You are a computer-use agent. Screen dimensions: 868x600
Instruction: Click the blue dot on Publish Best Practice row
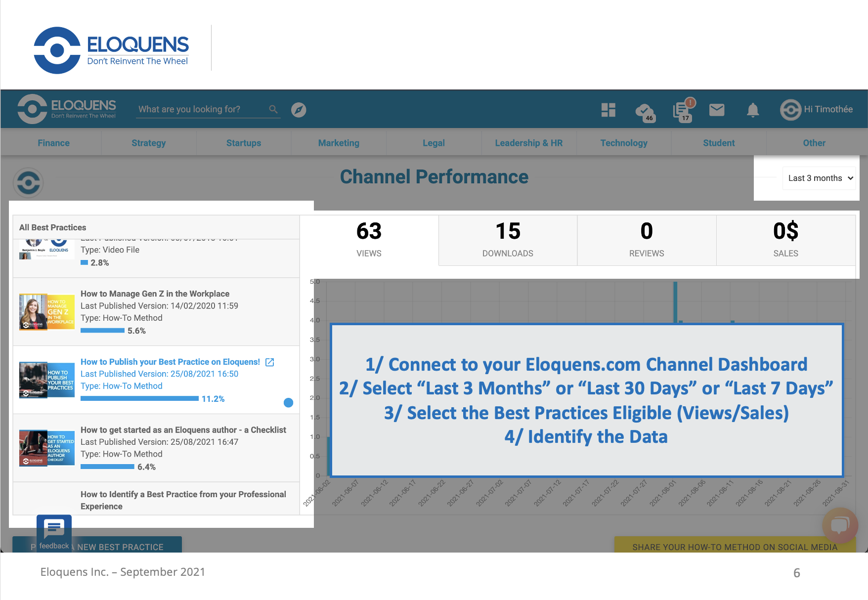pos(289,403)
